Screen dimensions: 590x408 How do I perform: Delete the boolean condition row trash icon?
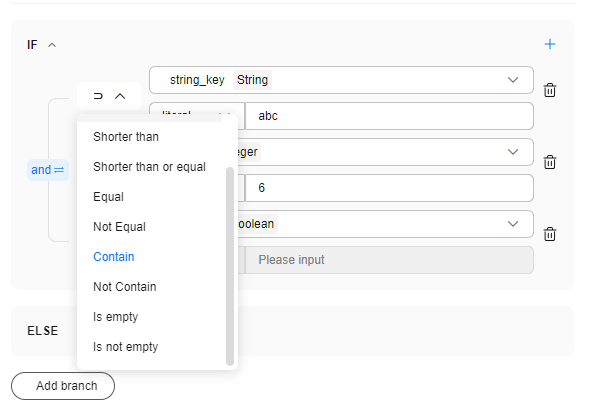click(550, 234)
